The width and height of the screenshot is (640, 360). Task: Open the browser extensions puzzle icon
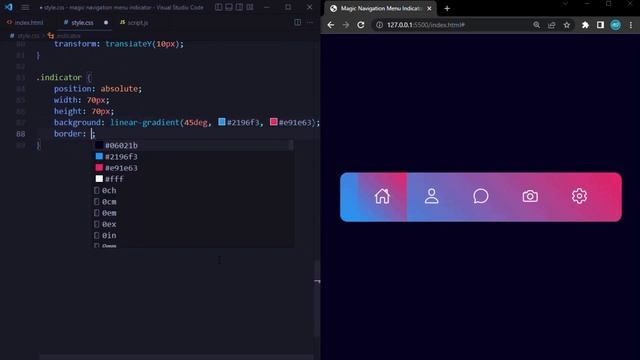pyautogui.click(x=585, y=25)
